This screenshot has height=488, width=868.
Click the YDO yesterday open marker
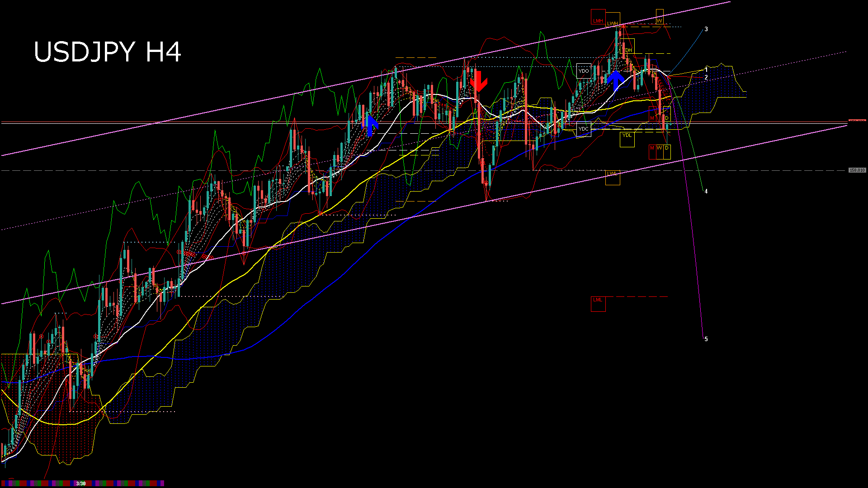pos(584,70)
